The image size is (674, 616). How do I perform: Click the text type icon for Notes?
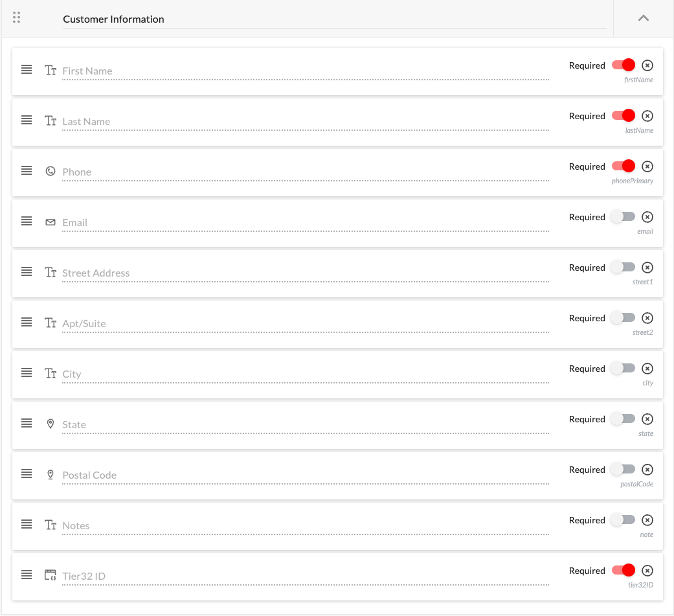51,525
